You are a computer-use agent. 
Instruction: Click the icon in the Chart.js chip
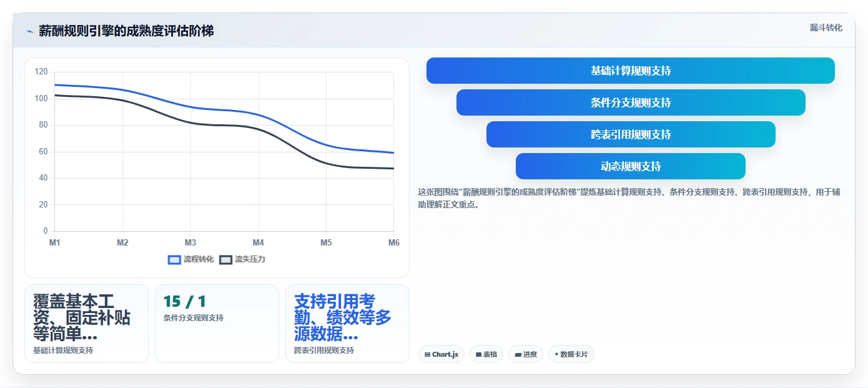[x=427, y=354]
